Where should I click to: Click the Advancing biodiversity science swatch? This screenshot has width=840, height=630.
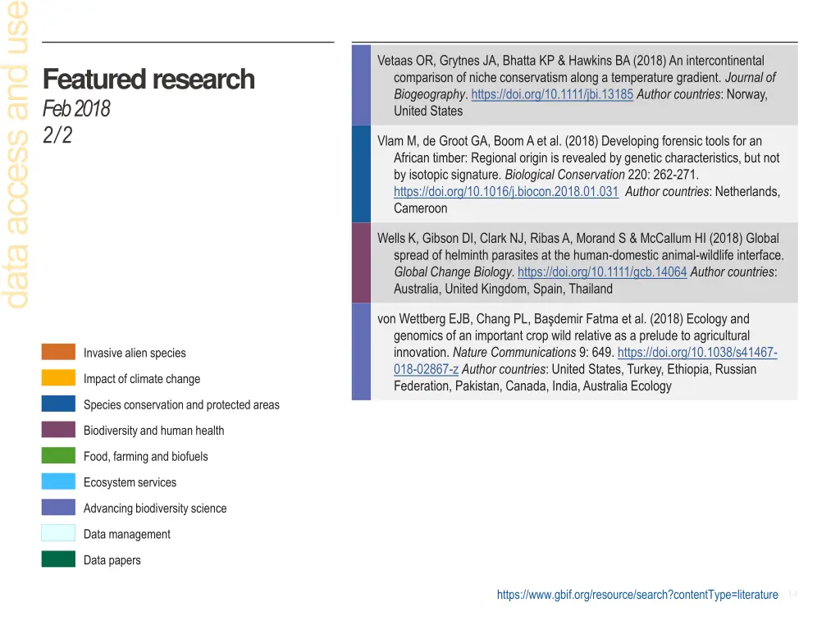[58, 507]
